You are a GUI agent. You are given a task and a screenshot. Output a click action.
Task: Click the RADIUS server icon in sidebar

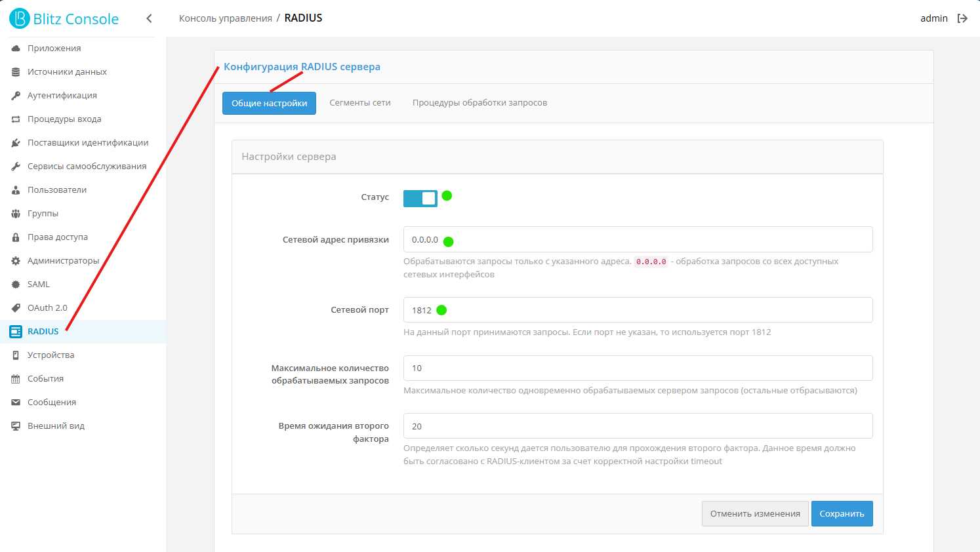[x=16, y=332]
